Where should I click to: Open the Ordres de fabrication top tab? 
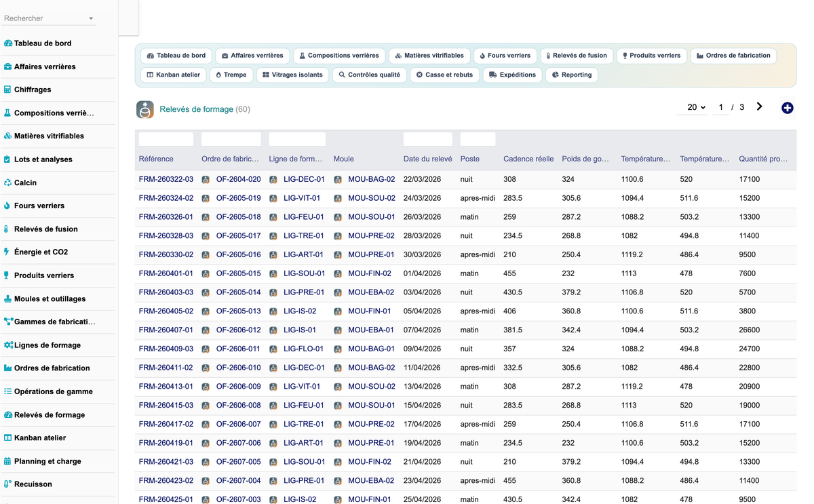[733, 56]
